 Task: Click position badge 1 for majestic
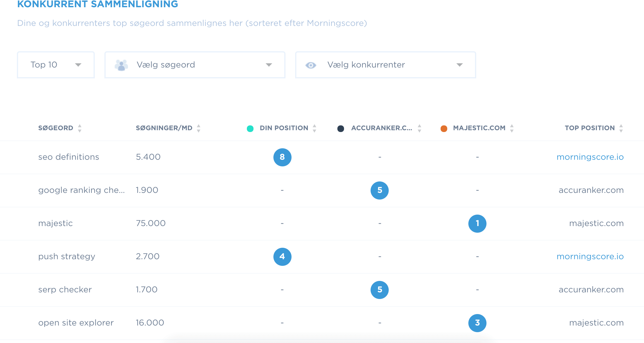(x=477, y=224)
